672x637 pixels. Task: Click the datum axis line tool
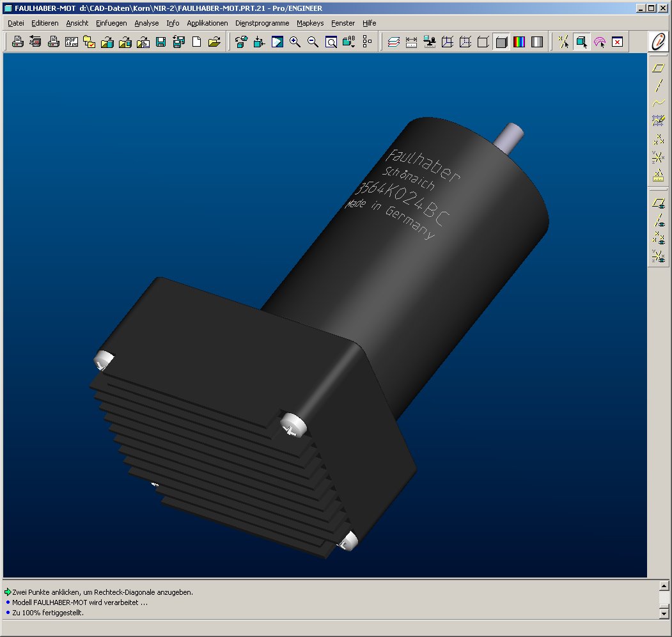[x=659, y=85]
